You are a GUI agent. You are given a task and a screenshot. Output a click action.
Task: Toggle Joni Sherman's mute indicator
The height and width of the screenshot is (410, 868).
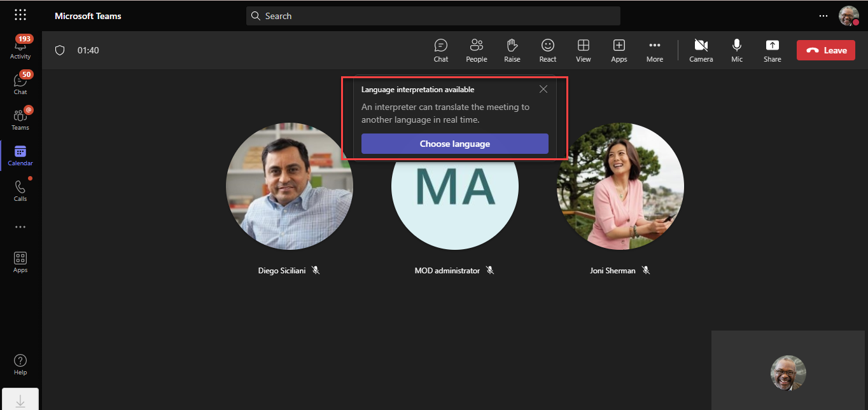click(x=646, y=270)
